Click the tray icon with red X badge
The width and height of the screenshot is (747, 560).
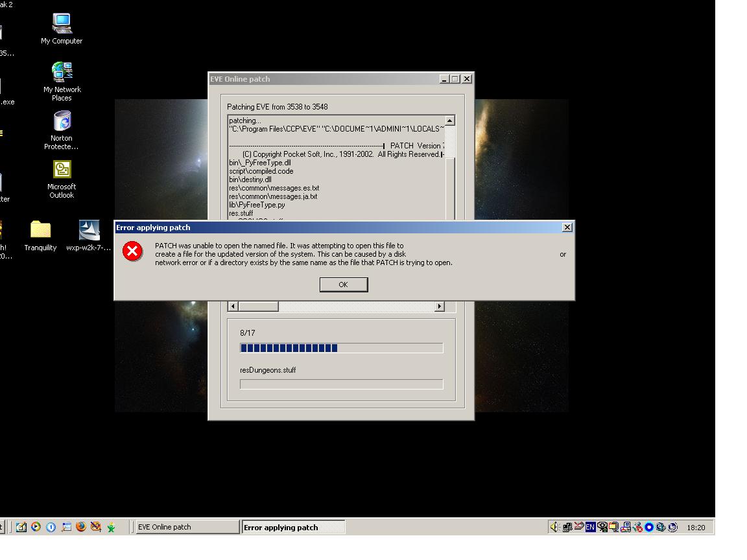(637, 527)
